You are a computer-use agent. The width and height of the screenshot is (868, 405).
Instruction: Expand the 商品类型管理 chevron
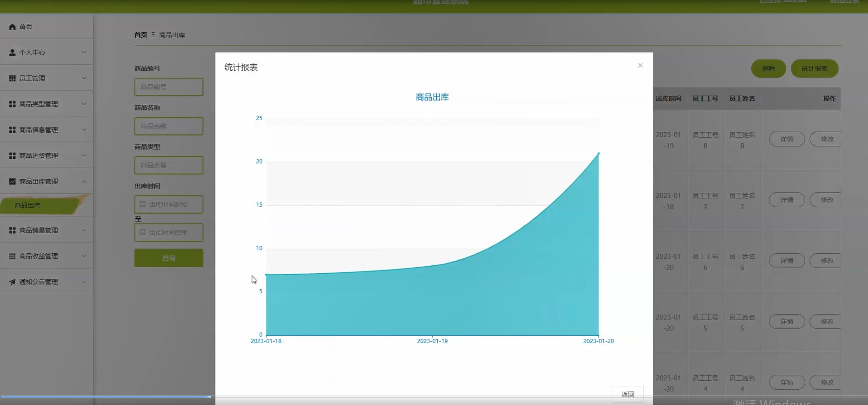[84, 104]
